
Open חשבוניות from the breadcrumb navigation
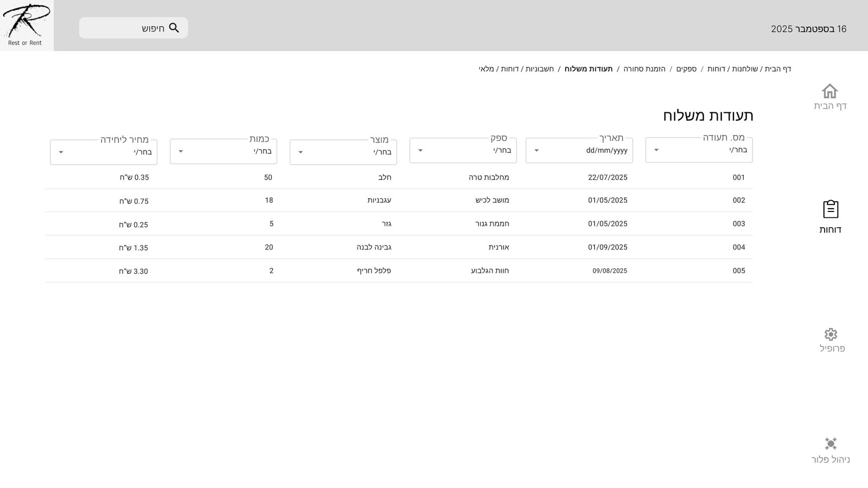[539, 69]
